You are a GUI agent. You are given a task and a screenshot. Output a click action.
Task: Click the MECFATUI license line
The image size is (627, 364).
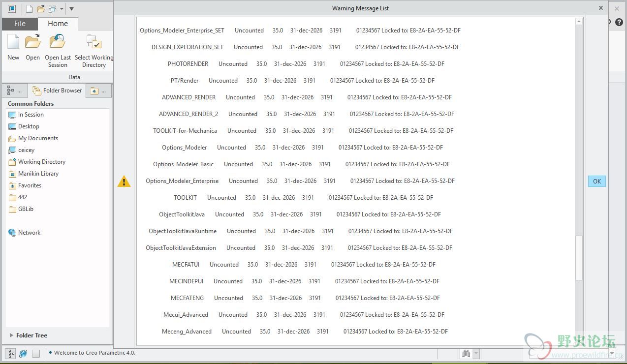(x=304, y=265)
